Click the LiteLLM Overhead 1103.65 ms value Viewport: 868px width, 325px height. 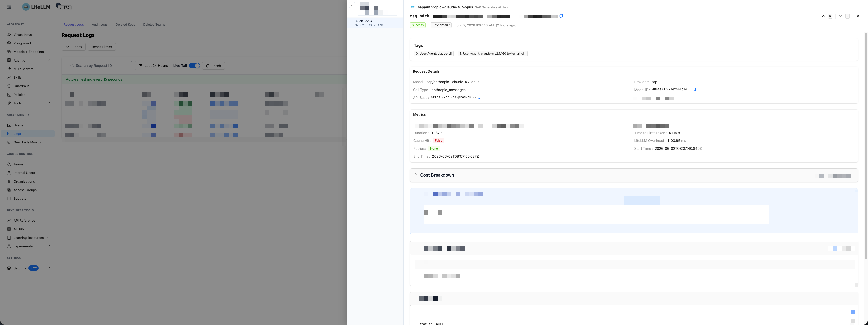tap(676, 141)
